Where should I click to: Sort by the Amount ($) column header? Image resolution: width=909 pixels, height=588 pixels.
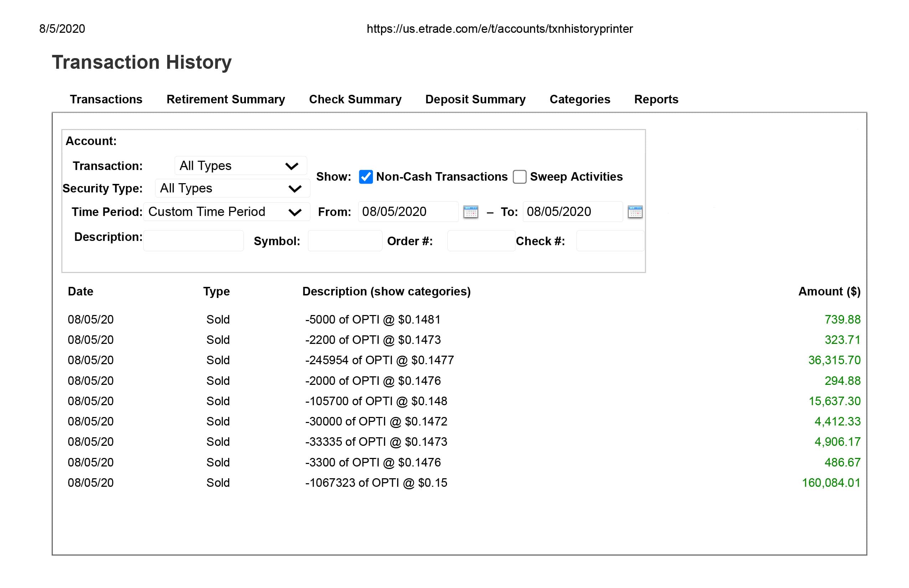tap(829, 292)
